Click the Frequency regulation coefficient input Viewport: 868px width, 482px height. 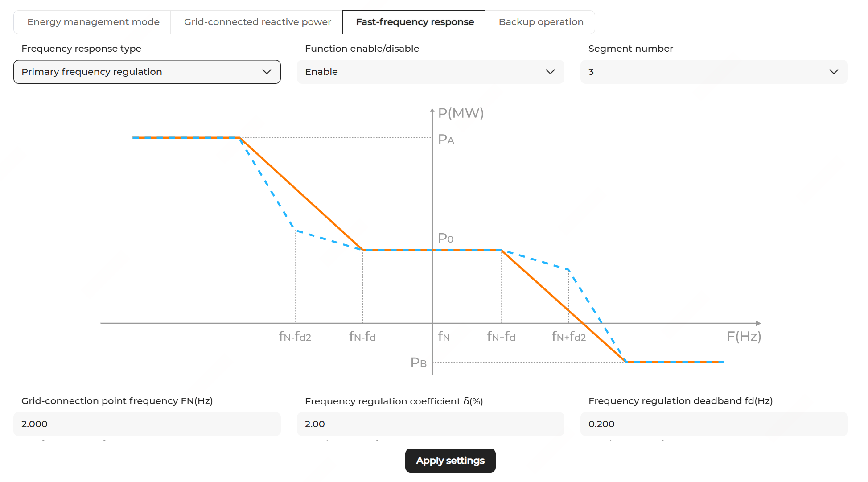[430, 424]
